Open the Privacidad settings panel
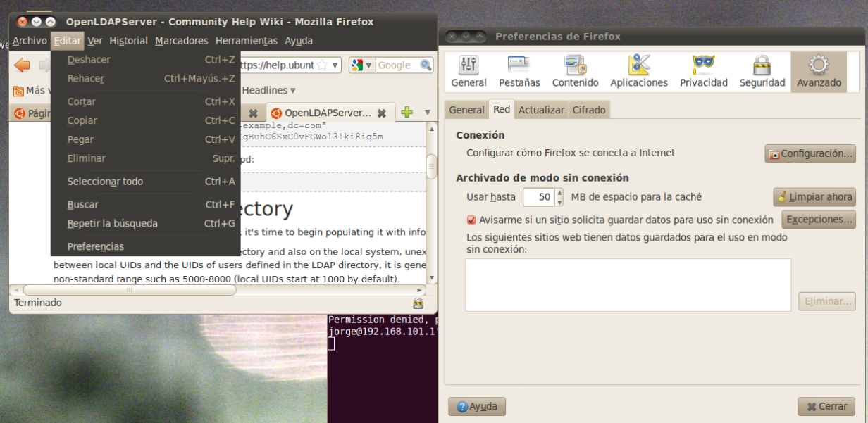Image resolution: width=868 pixels, height=423 pixels. [x=703, y=70]
